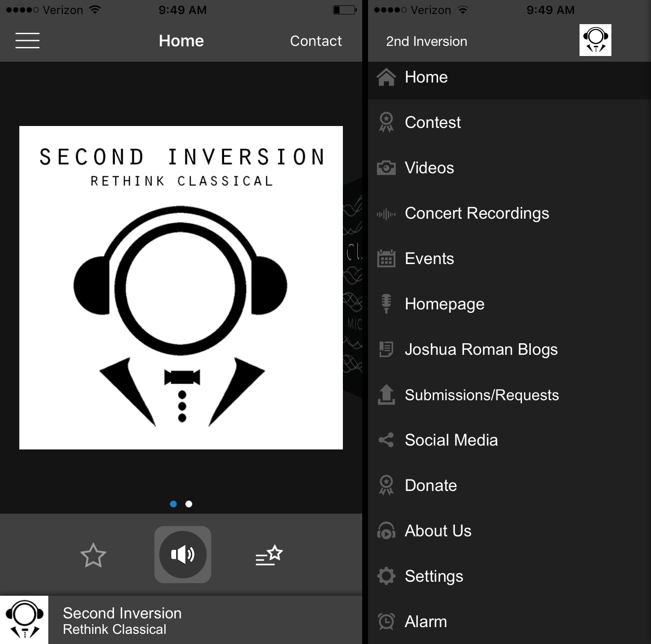Tap Second Inversion now-playing title
651x644 pixels.
pyautogui.click(x=122, y=613)
